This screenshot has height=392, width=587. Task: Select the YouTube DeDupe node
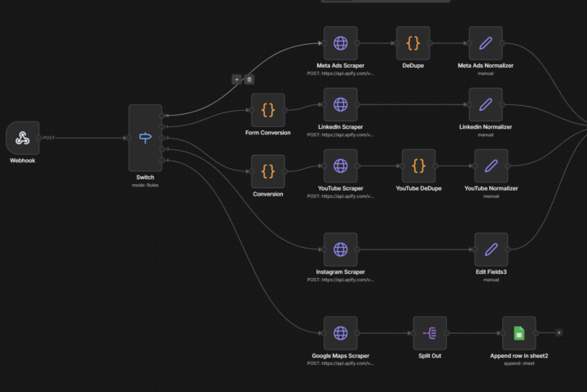[x=418, y=165]
